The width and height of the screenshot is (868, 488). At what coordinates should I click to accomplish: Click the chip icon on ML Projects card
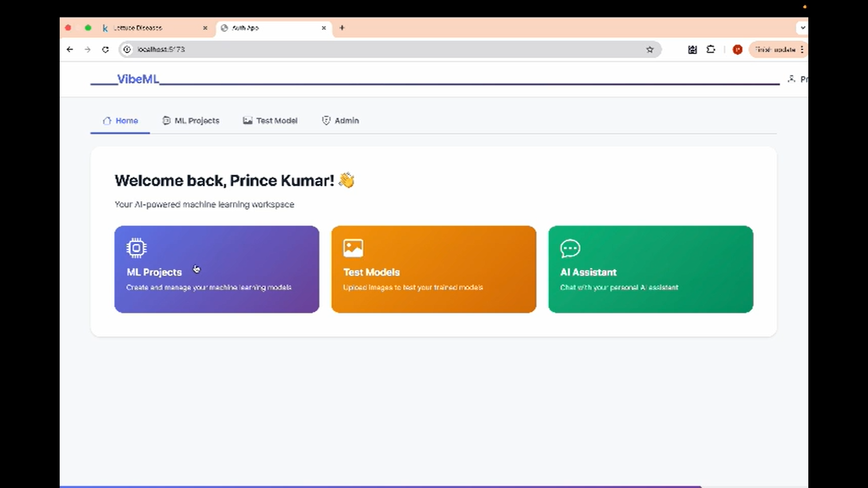(136, 248)
